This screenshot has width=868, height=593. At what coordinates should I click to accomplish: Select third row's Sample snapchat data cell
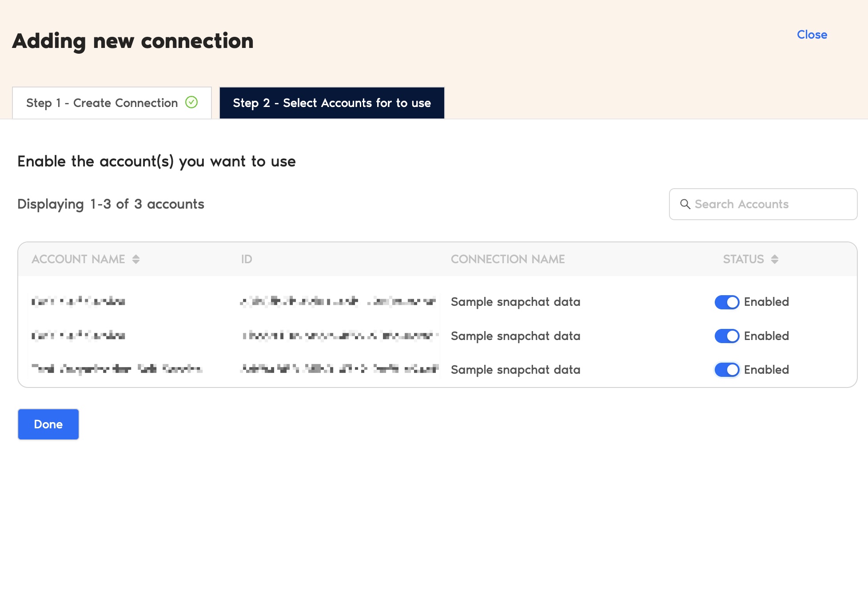[x=516, y=370]
